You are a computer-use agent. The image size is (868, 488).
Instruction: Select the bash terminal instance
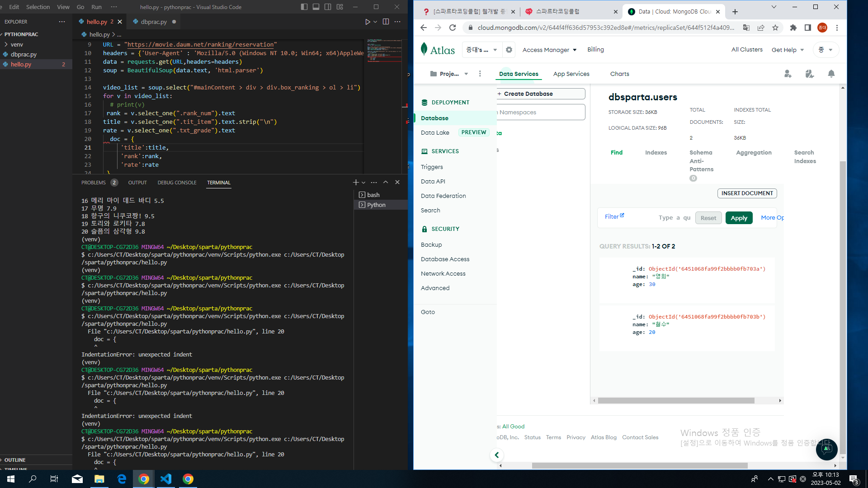pyautogui.click(x=381, y=195)
